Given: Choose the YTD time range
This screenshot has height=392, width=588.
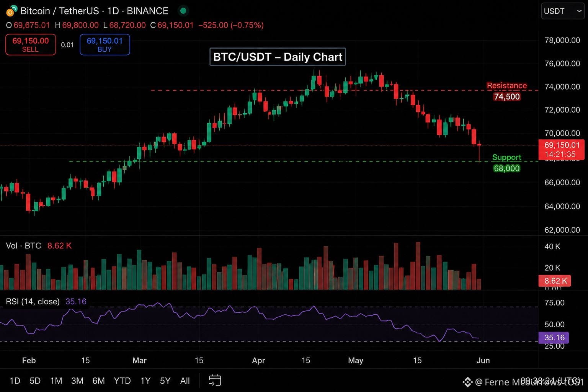Looking at the screenshot, I should pos(122,381).
